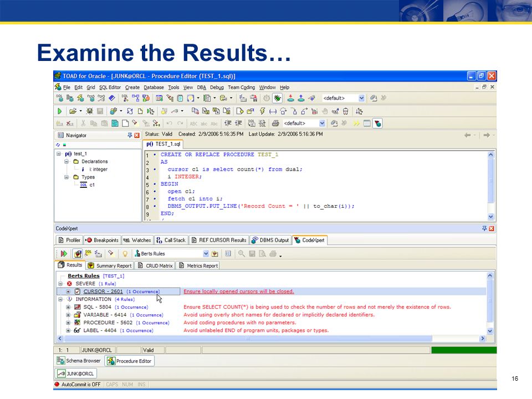Click the Schema Browser window button
The image size is (532, 399).
79,361
